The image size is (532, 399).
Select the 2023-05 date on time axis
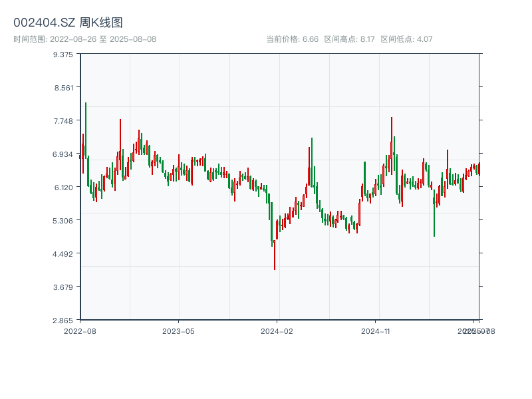coord(178,331)
